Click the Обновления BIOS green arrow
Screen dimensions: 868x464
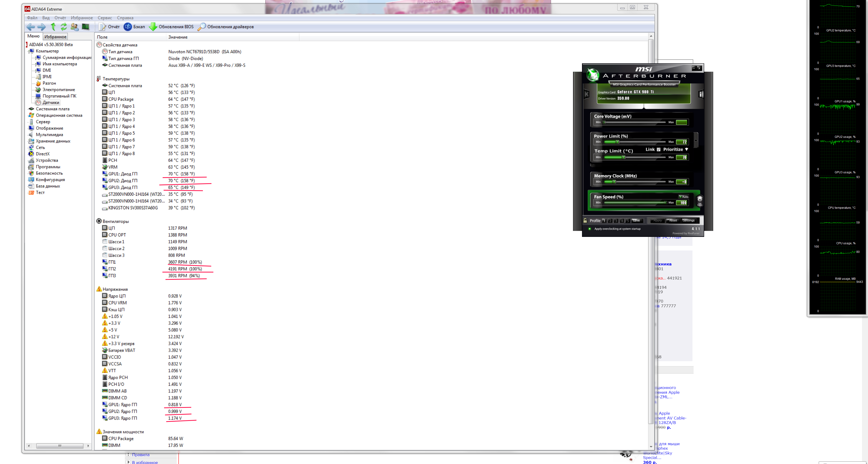[x=153, y=27]
